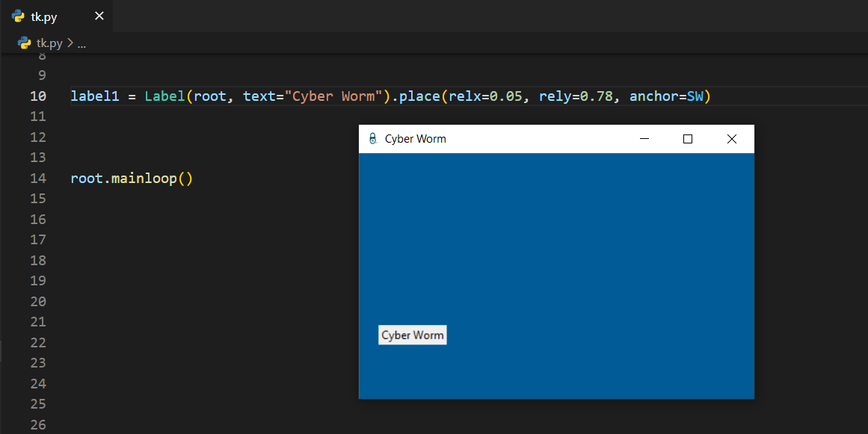The height and width of the screenshot is (434, 868).
Task: Minimize the Cyber Worm window
Action: [644, 139]
